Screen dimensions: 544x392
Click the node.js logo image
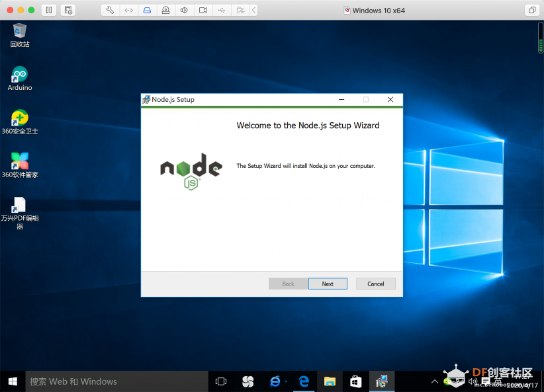(x=191, y=172)
